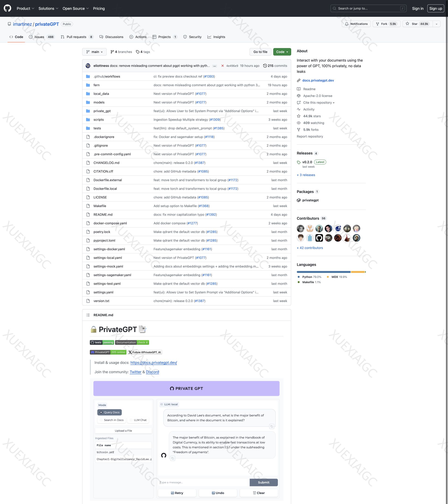The width and height of the screenshot is (448, 504).
Task: Open the + 42 contributors link
Action: pos(310,248)
